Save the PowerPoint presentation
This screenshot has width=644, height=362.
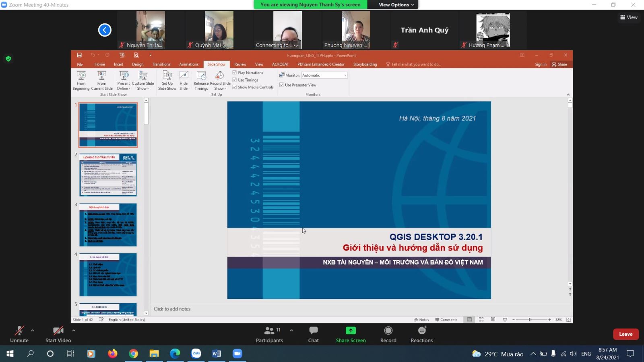click(x=79, y=55)
